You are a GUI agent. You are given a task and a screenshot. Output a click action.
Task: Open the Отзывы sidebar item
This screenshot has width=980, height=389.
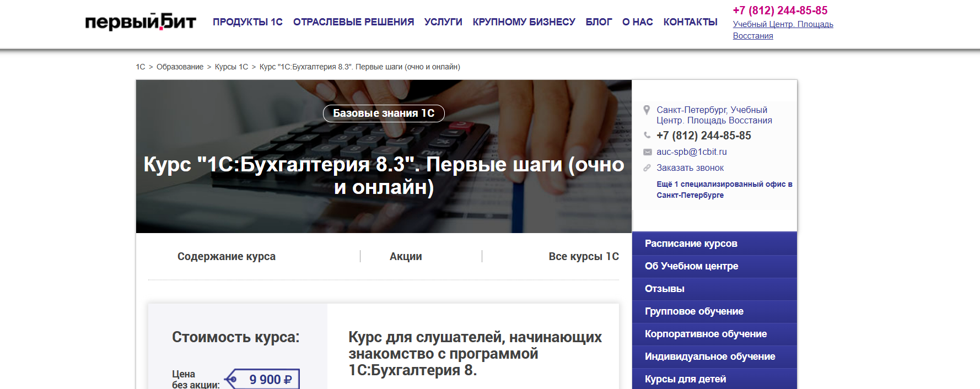[x=664, y=289]
